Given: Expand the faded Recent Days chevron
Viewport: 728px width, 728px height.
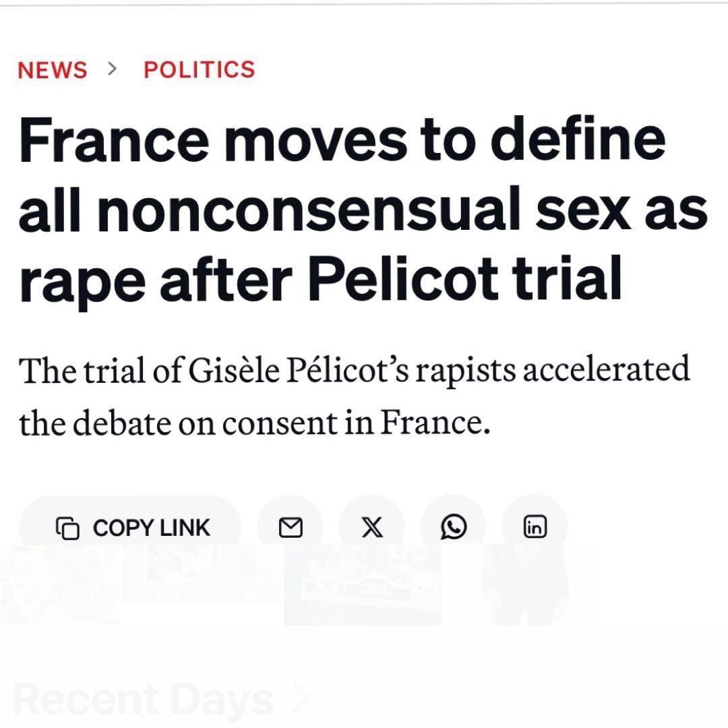Looking at the screenshot, I should coord(299,699).
